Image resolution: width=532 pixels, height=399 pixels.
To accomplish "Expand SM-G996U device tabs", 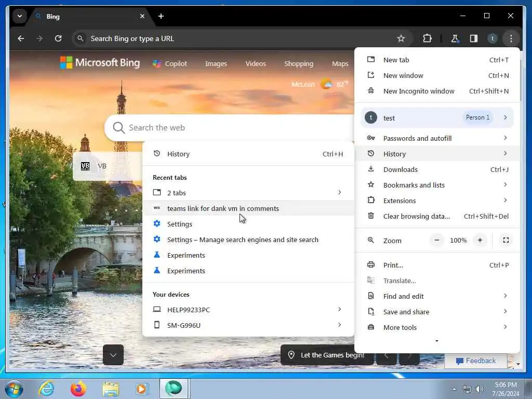I will (x=248, y=325).
